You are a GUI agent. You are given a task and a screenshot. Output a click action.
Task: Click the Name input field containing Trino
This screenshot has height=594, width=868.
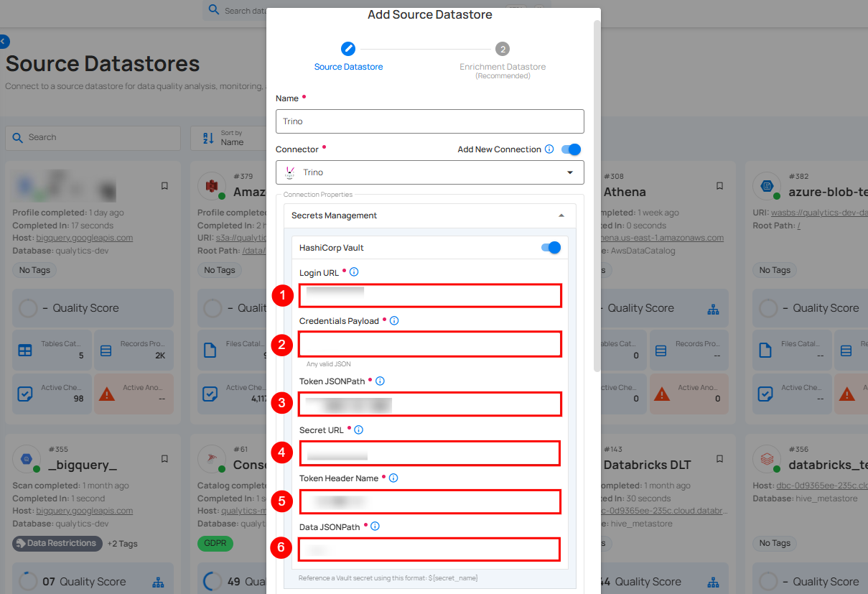point(429,121)
